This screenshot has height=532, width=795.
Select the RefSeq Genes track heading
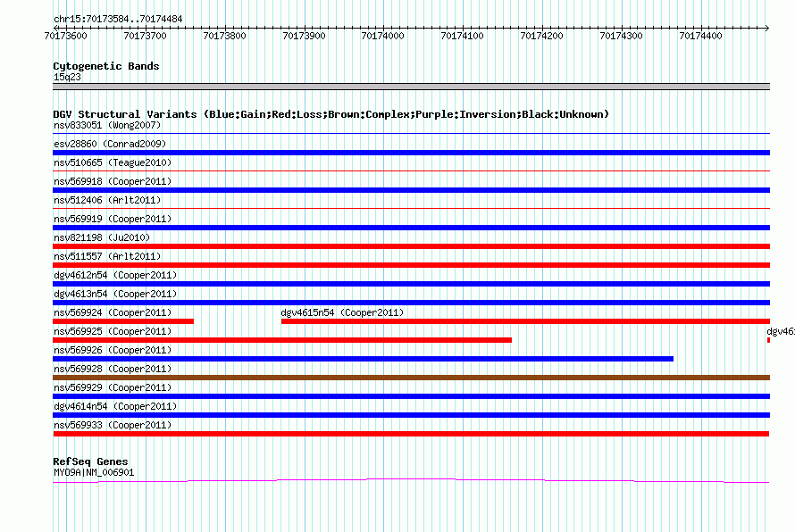pyautogui.click(x=90, y=461)
